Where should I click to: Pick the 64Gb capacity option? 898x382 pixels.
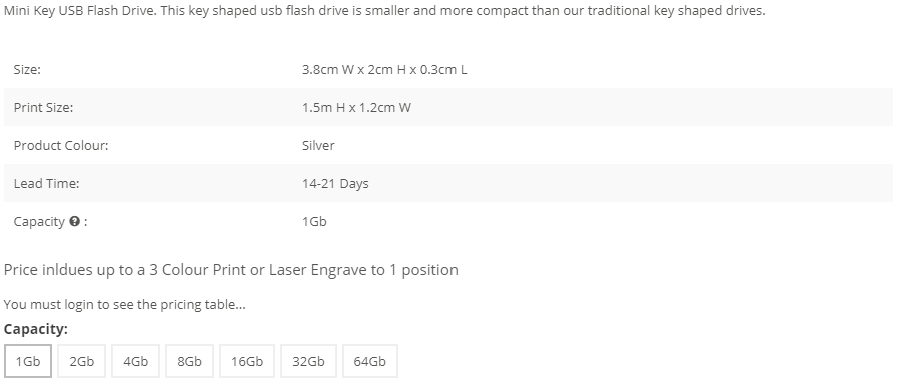pyautogui.click(x=369, y=361)
